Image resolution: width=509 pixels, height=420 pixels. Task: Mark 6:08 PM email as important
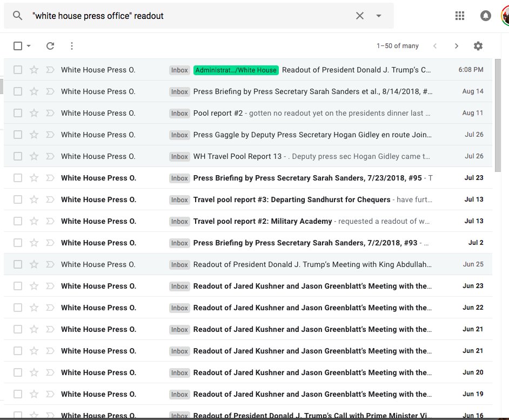point(50,70)
